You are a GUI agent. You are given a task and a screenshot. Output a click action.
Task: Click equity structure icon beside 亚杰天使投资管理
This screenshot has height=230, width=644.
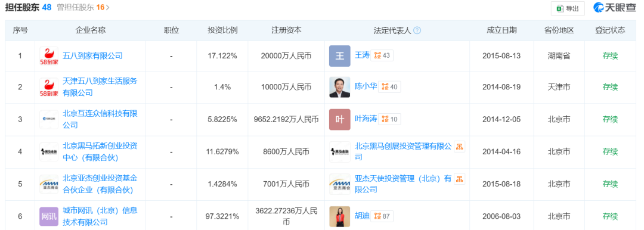tap(459, 179)
